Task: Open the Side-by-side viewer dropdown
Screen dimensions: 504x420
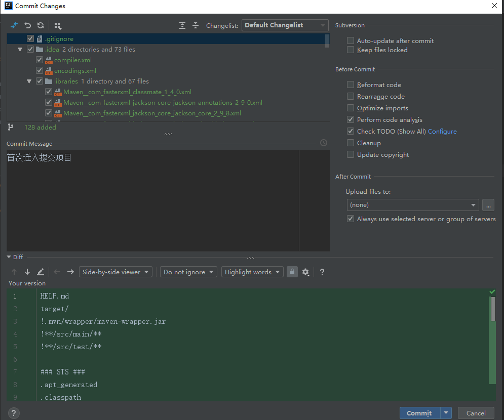Action: click(x=115, y=272)
